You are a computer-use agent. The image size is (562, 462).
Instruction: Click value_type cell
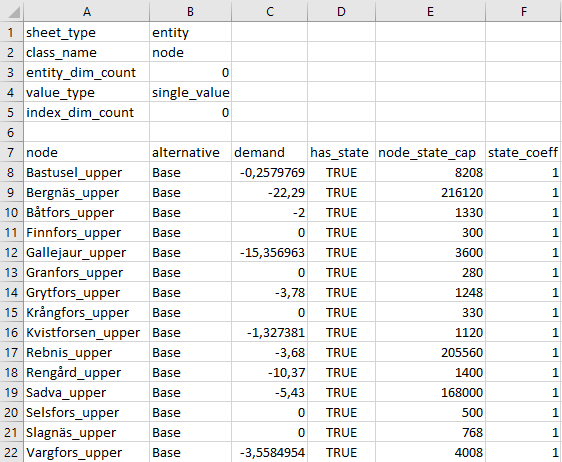87,93
